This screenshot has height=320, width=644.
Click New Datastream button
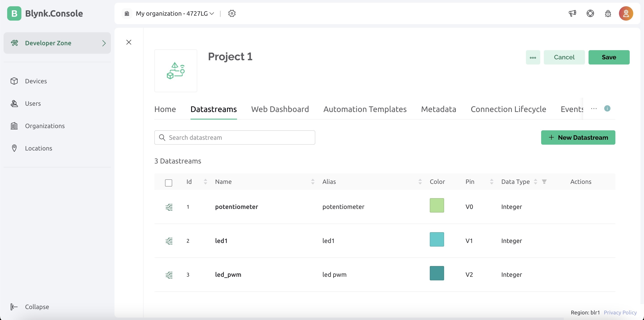point(578,137)
